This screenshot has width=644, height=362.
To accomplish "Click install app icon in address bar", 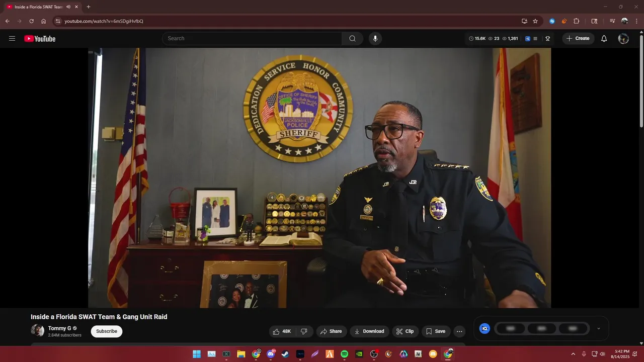I will coord(524,21).
